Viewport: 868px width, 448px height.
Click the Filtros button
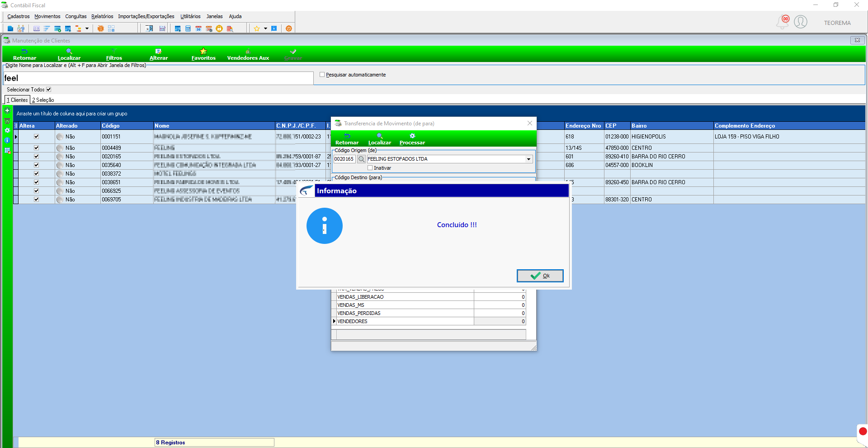(114, 54)
